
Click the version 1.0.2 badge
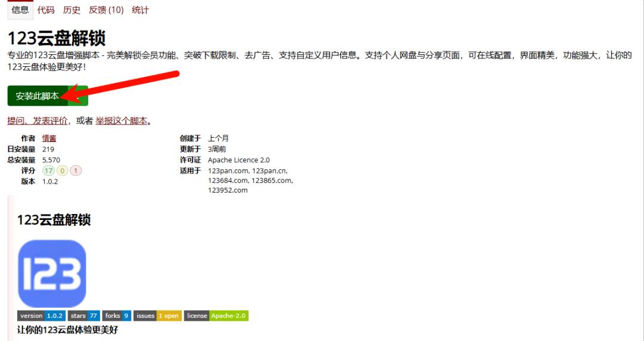click(41, 315)
